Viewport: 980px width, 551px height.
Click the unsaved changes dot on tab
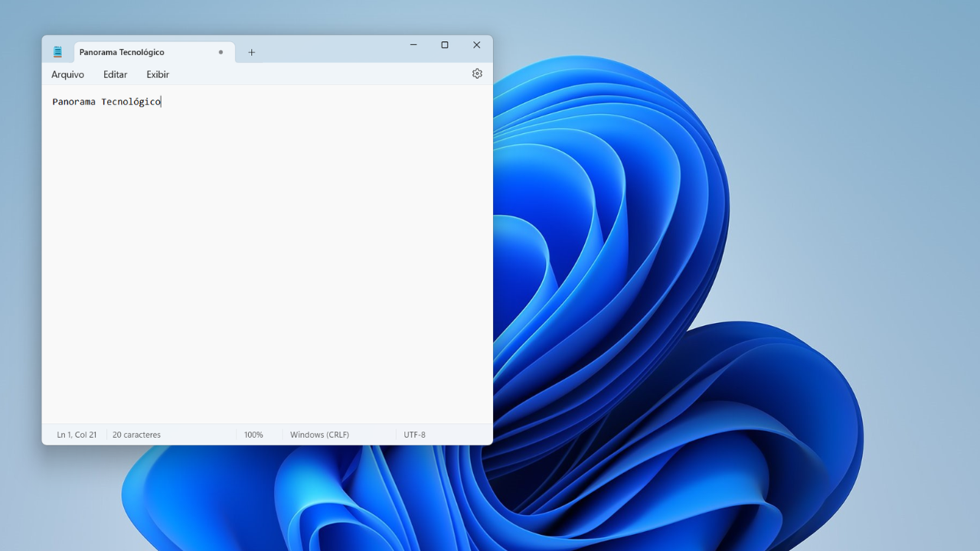(220, 52)
